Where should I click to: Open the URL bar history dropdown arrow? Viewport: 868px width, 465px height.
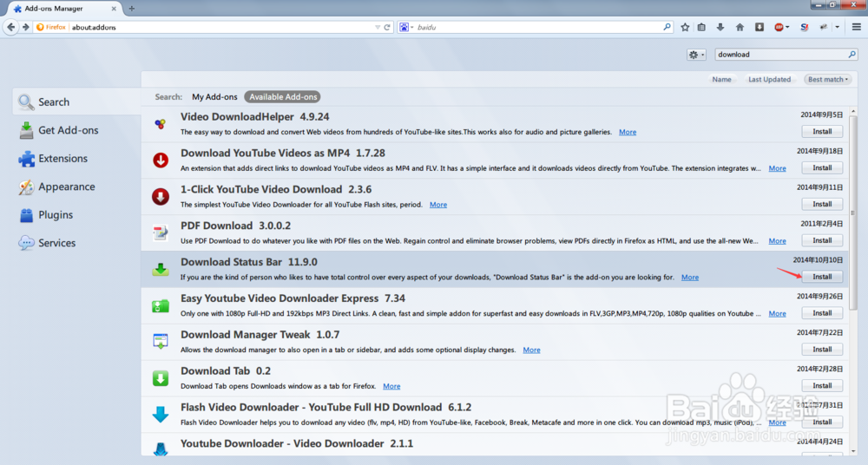click(378, 27)
